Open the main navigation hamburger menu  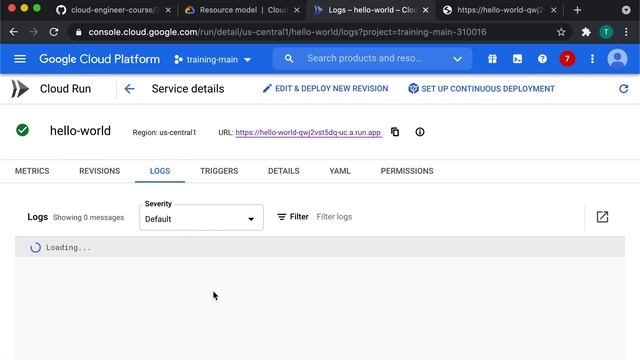20,59
